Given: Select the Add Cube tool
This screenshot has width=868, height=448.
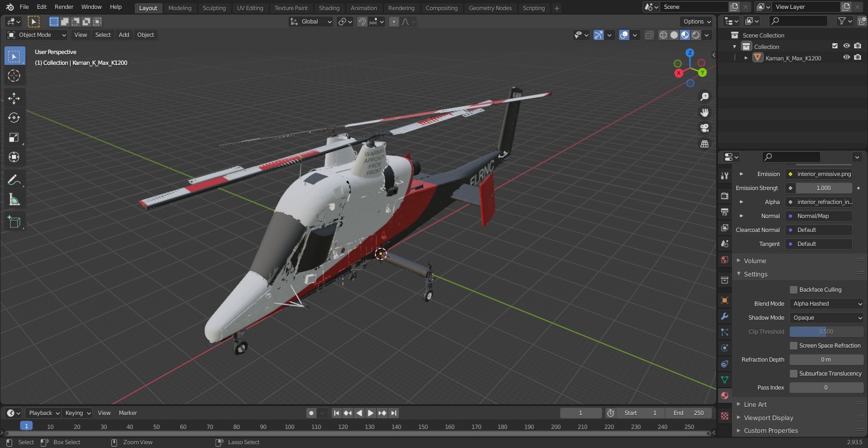Looking at the screenshot, I should 14,222.
